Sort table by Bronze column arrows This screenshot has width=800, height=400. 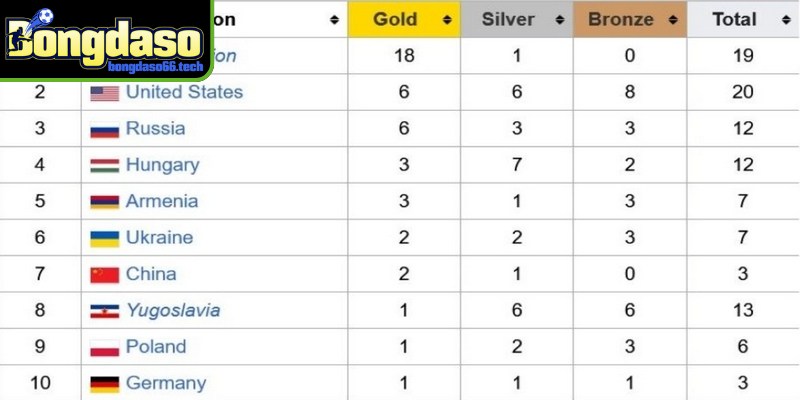673,20
